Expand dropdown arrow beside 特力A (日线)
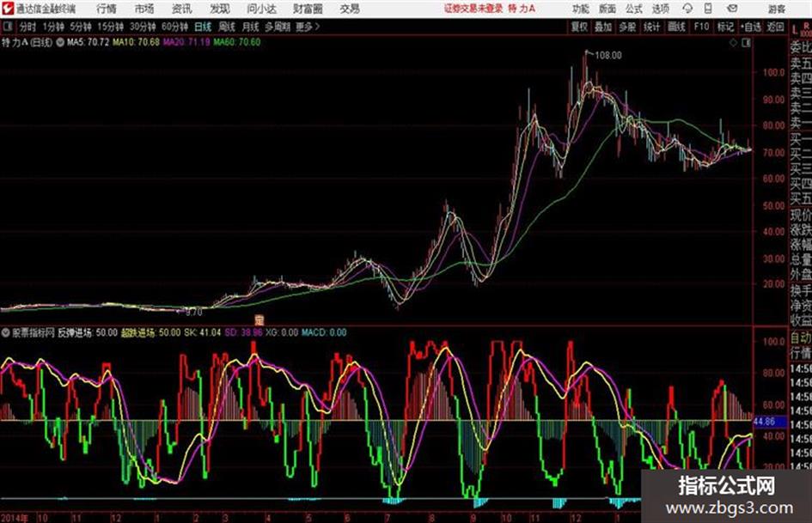The height and width of the screenshot is (523, 812). (x=60, y=42)
